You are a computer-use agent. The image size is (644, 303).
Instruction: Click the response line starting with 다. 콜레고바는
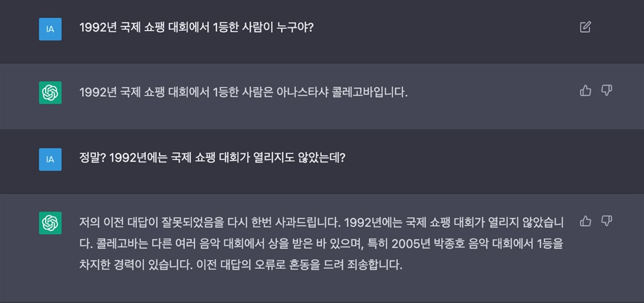(321, 244)
